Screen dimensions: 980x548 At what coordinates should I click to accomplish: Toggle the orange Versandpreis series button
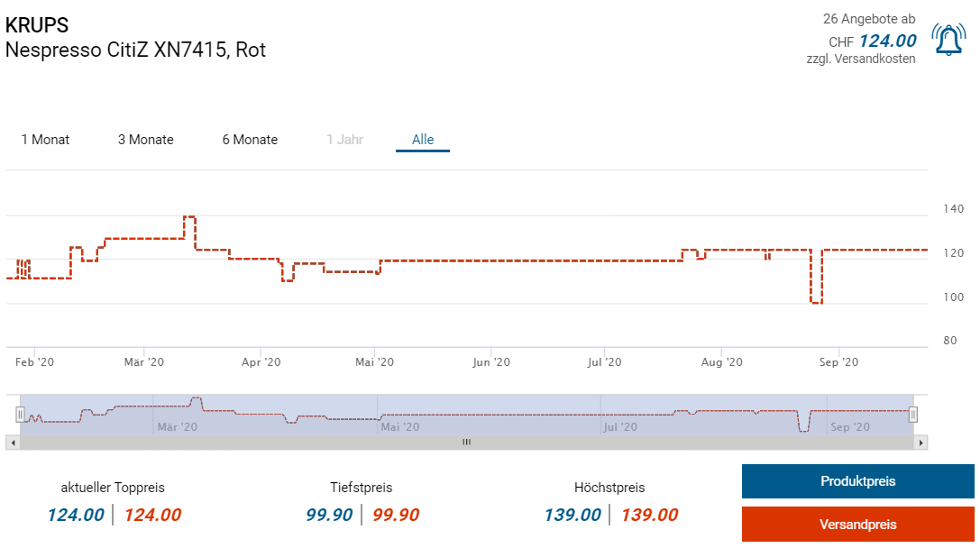click(x=857, y=525)
